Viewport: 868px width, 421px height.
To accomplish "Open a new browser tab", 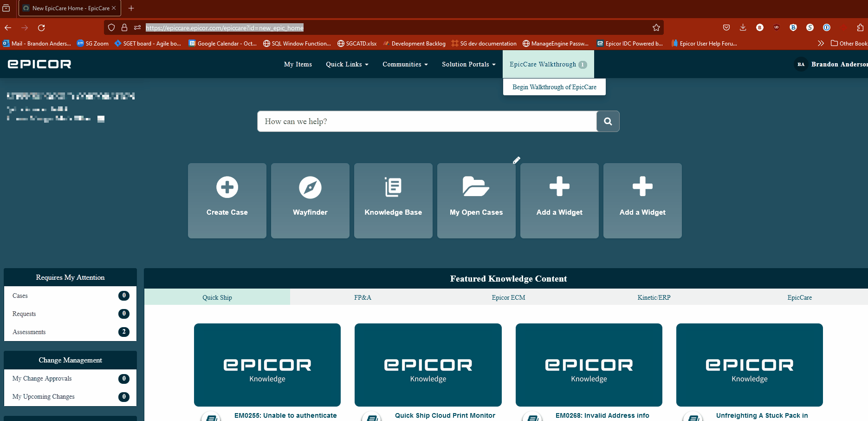I will tap(131, 8).
